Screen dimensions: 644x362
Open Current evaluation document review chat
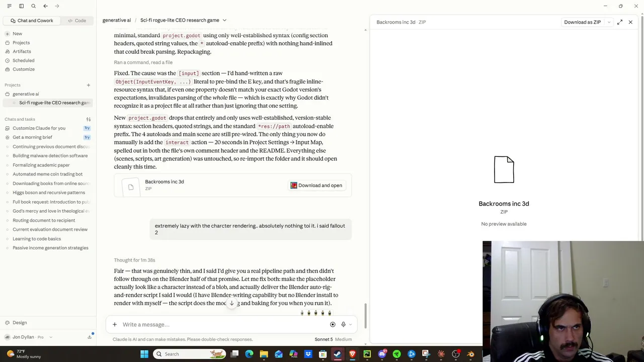point(50,229)
